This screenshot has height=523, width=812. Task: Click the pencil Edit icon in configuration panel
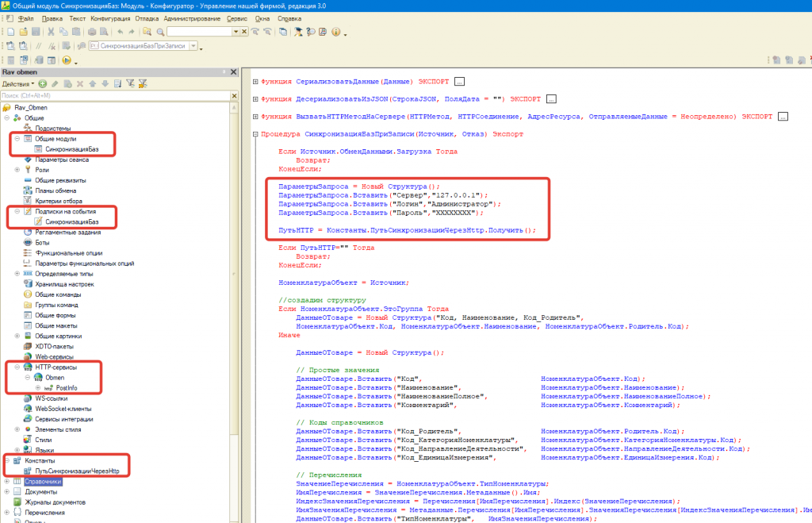pyautogui.click(x=55, y=84)
